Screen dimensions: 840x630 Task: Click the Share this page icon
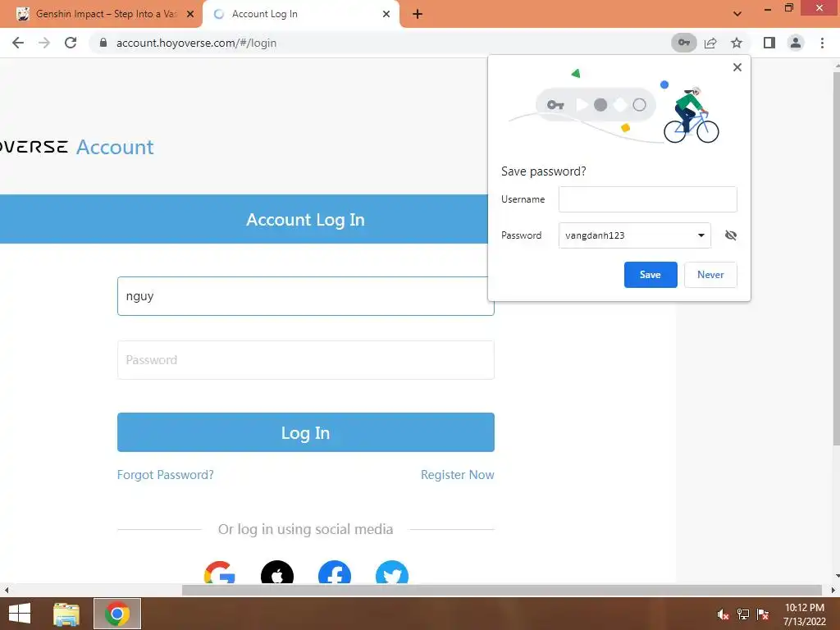[710, 43]
